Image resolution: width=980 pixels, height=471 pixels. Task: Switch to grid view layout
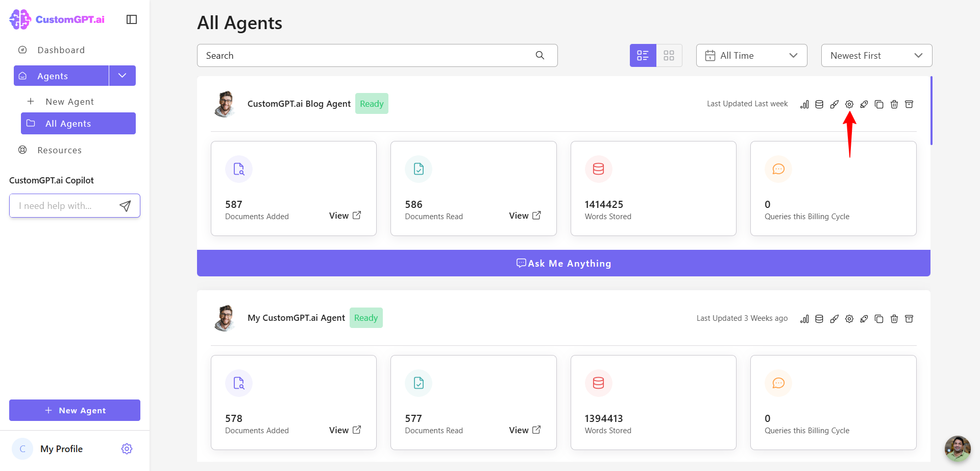[x=669, y=55]
